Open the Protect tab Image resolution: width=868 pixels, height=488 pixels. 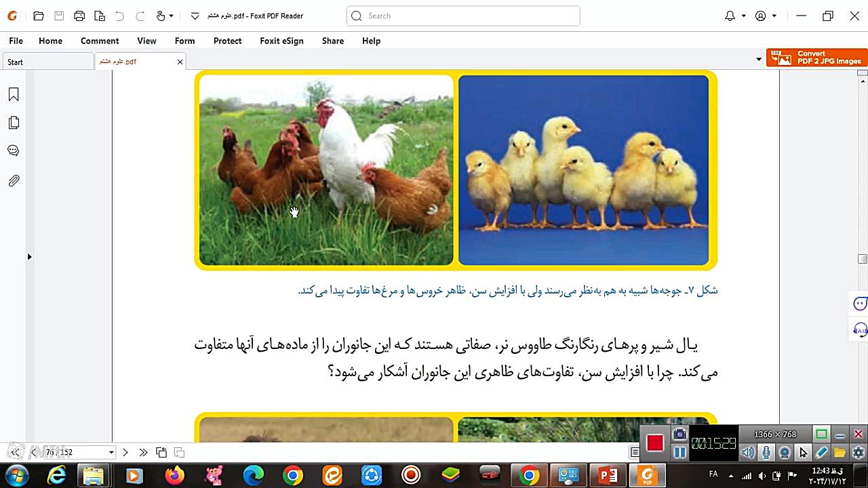(227, 41)
